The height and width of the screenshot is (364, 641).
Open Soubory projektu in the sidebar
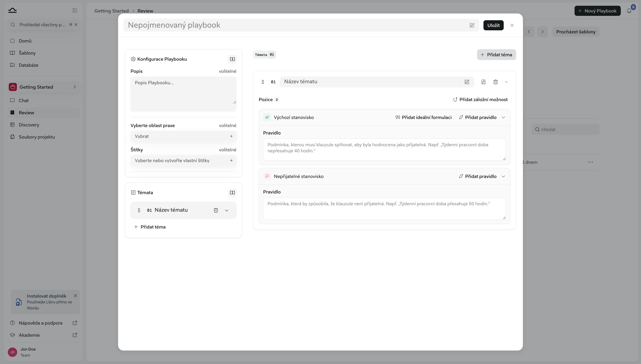(44, 137)
